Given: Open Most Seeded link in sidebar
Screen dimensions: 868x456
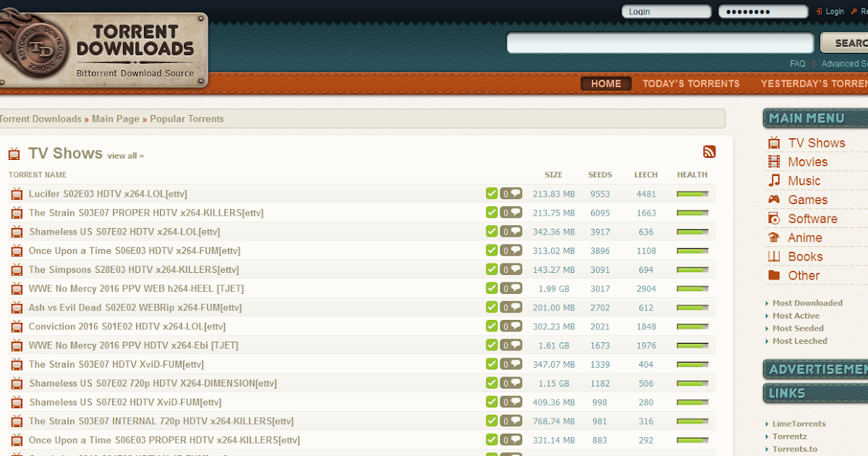Looking at the screenshot, I should [798, 328].
